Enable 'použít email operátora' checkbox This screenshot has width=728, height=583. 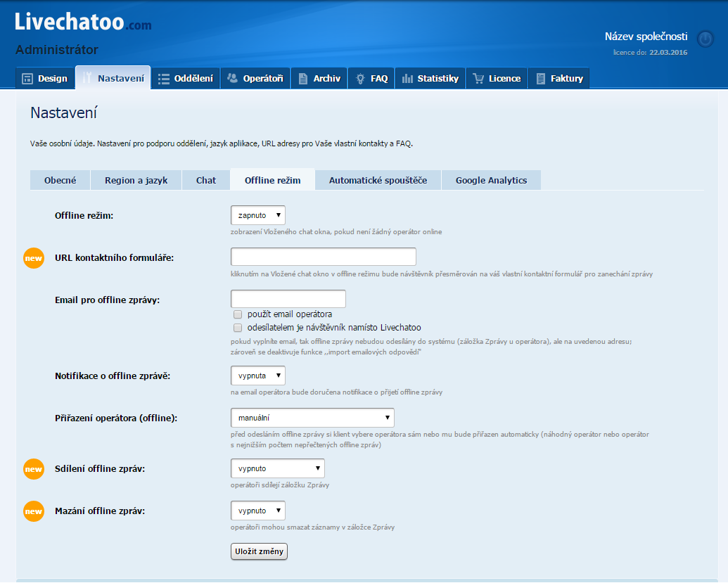(238, 314)
